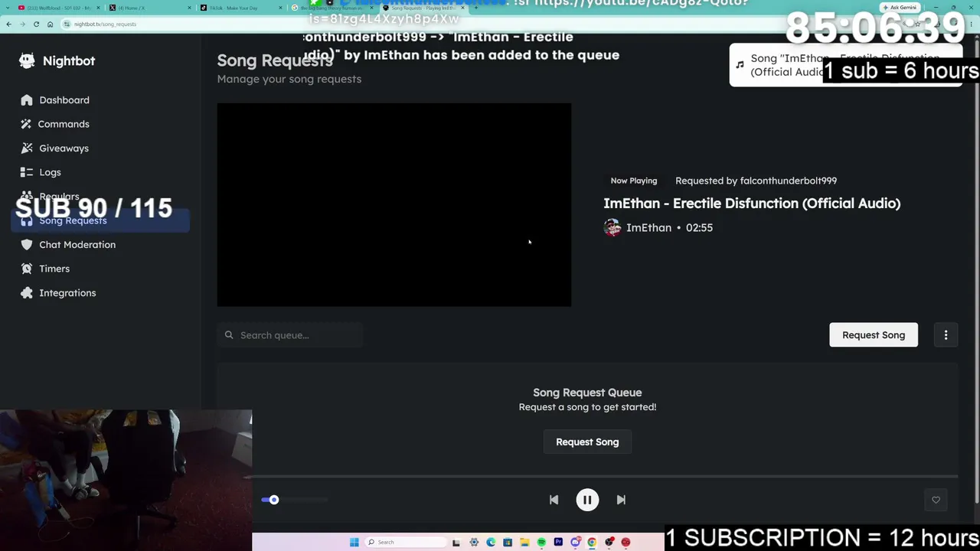Image resolution: width=980 pixels, height=551 pixels.
Task: Click the browser home button
Action: coord(50,24)
